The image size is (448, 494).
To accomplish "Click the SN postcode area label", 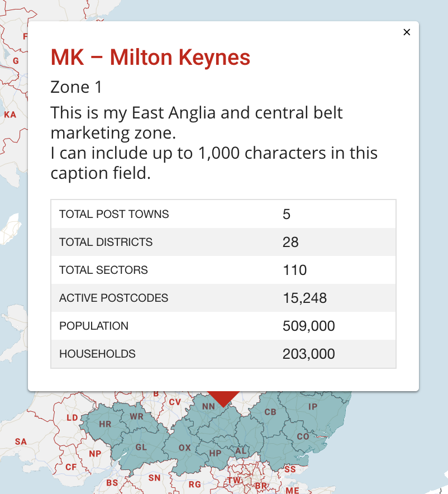I will tap(155, 478).
